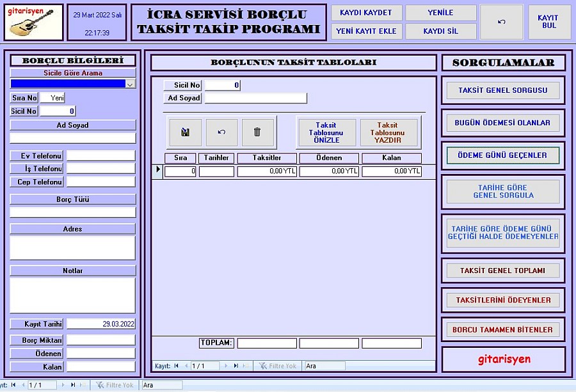Click KAYIT BUL button
Viewport: 576px width, 392px height.
click(549, 22)
